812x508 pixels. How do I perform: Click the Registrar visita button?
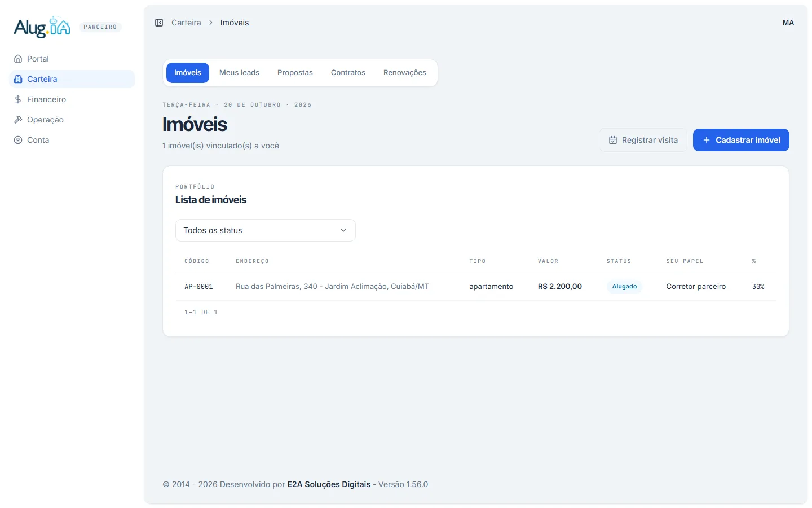(x=643, y=140)
